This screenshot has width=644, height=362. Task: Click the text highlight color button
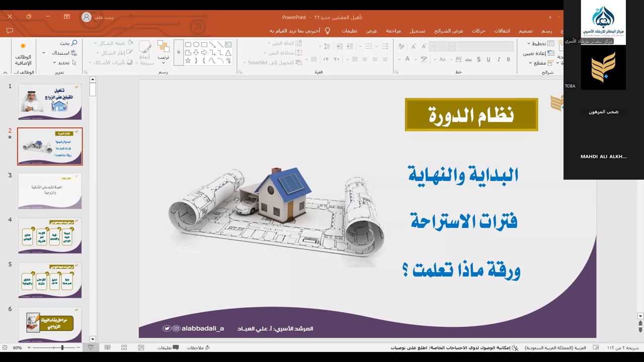425,59
